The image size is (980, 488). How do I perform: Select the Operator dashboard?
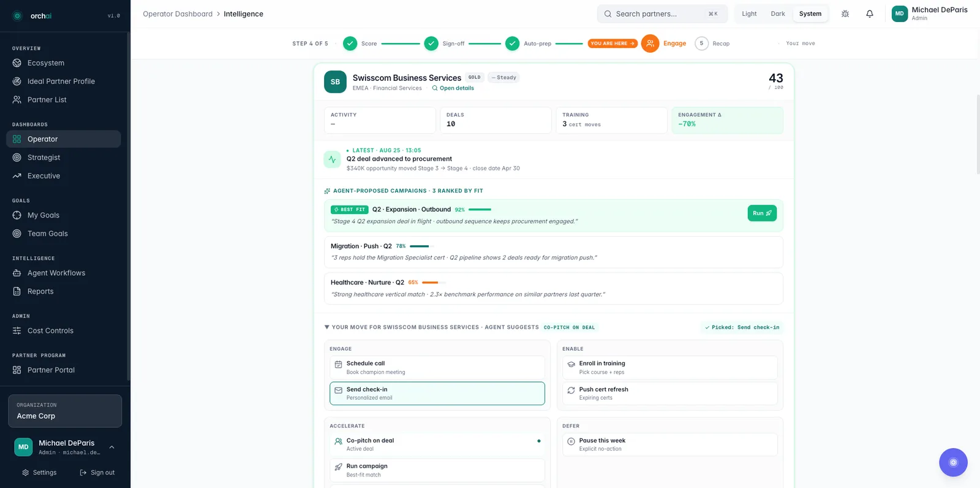pyautogui.click(x=64, y=139)
